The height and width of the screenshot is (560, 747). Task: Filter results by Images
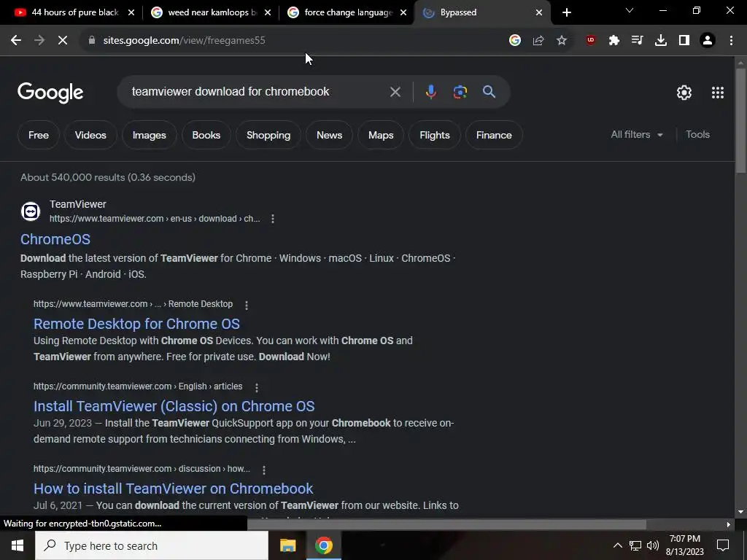pyautogui.click(x=149, y=135)
